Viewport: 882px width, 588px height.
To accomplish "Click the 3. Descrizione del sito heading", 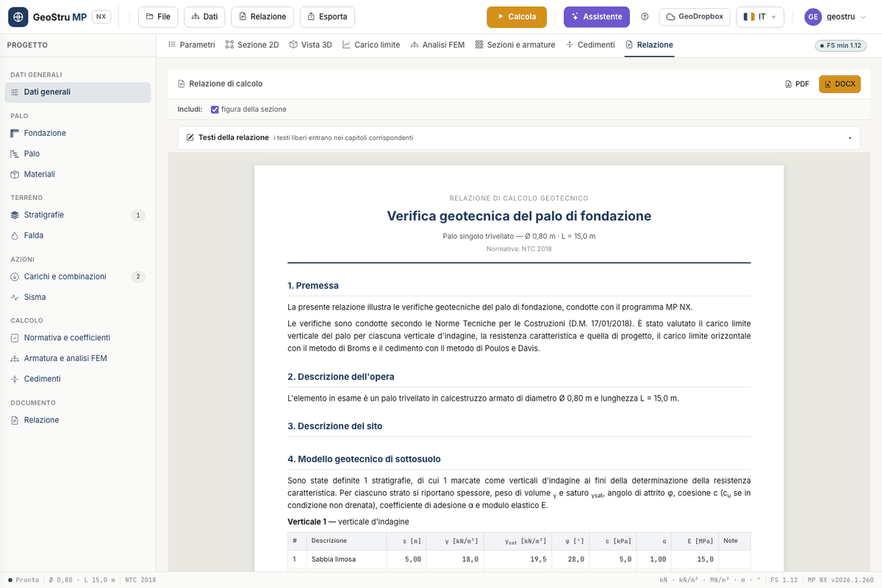I will pyautogui.click(x=334, y=426).
